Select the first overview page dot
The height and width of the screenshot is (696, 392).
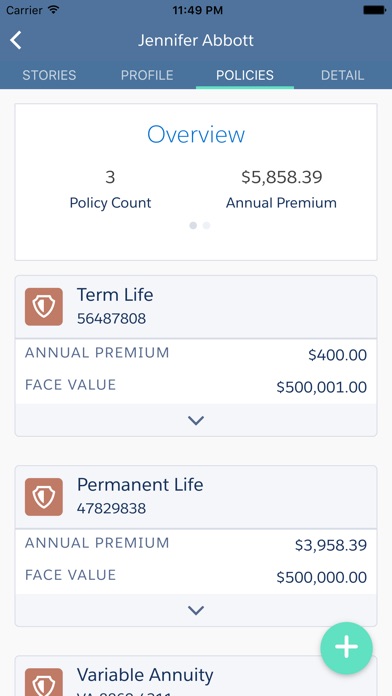click(193, 225)
